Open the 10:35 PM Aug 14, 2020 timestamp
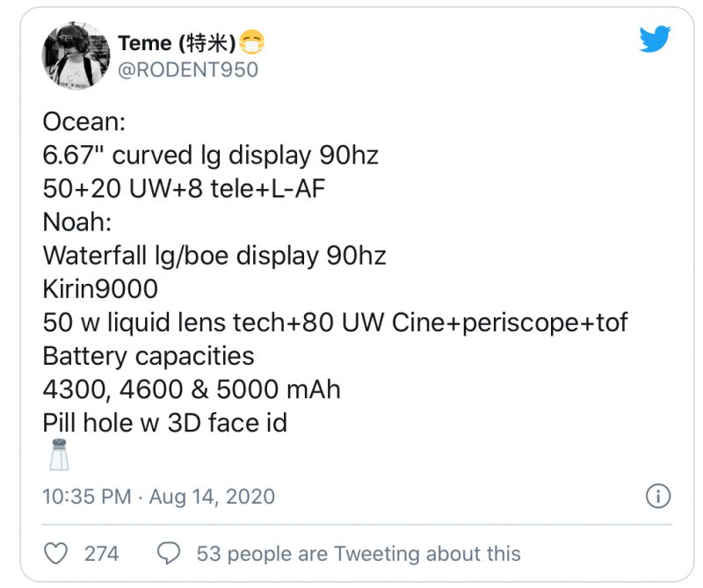The height and width of the screenshot is (588, 703). pyautogui.click(x=159, y=497)
